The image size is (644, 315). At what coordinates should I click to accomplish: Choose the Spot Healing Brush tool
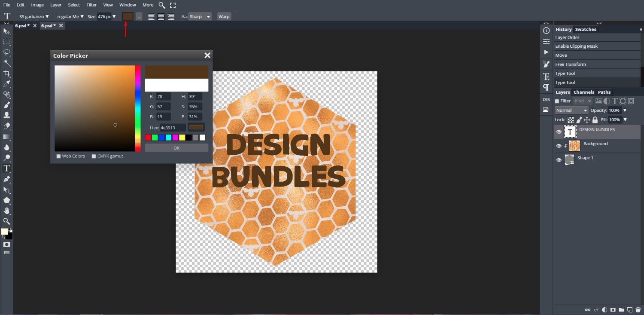[7, 95]
